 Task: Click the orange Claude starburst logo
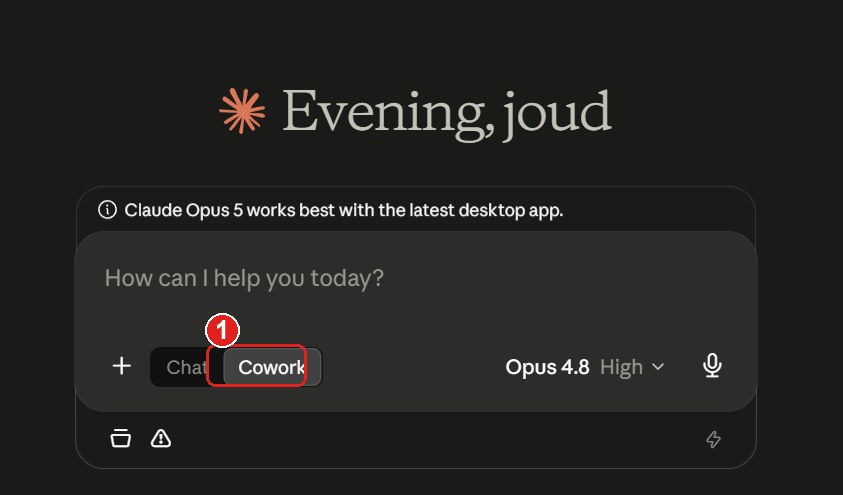tap(242, 111)
